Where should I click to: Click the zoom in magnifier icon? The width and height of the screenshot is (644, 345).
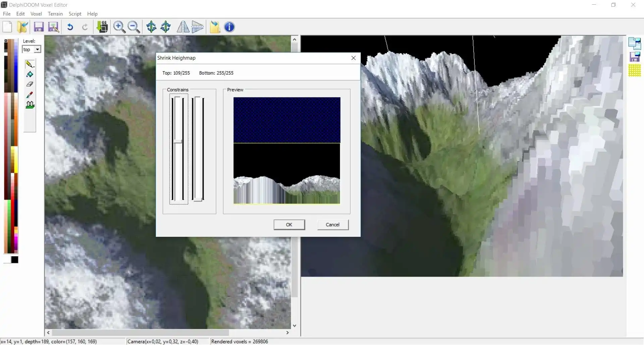coord(119,27)
